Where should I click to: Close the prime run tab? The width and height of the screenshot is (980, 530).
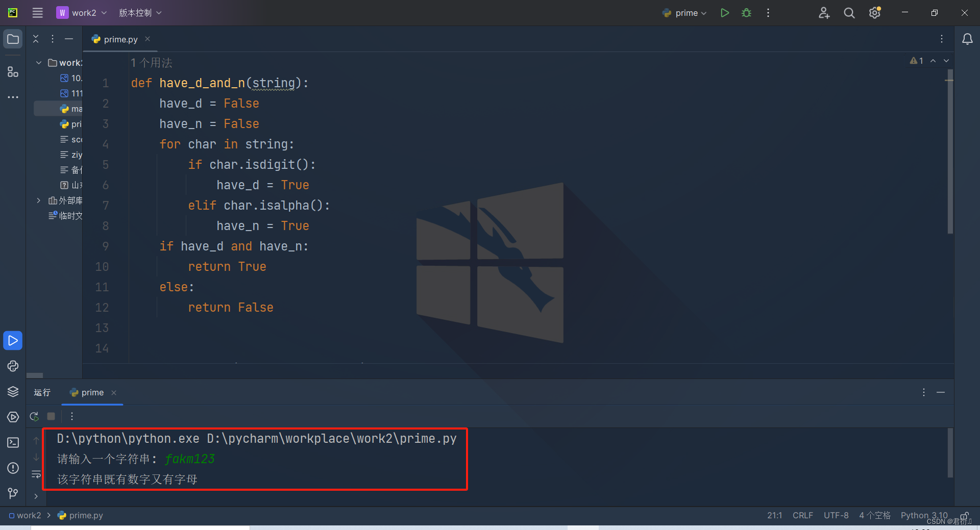click(114, 392)
